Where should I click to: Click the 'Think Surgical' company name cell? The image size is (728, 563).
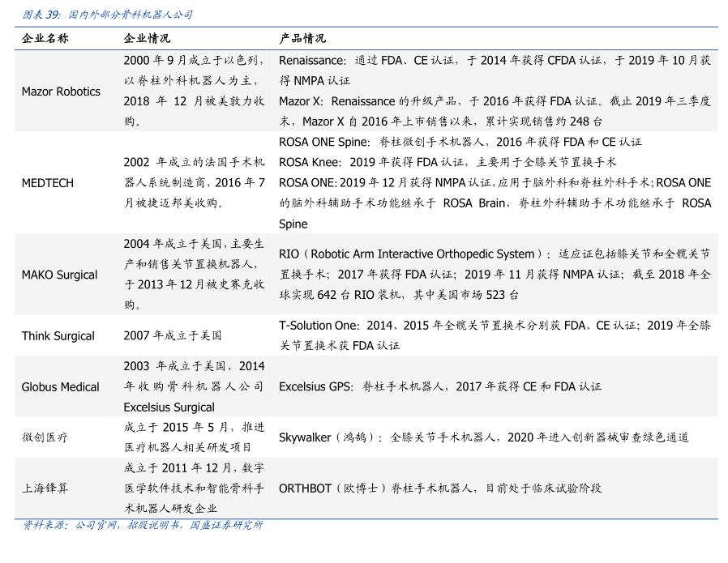click(58, 335)
